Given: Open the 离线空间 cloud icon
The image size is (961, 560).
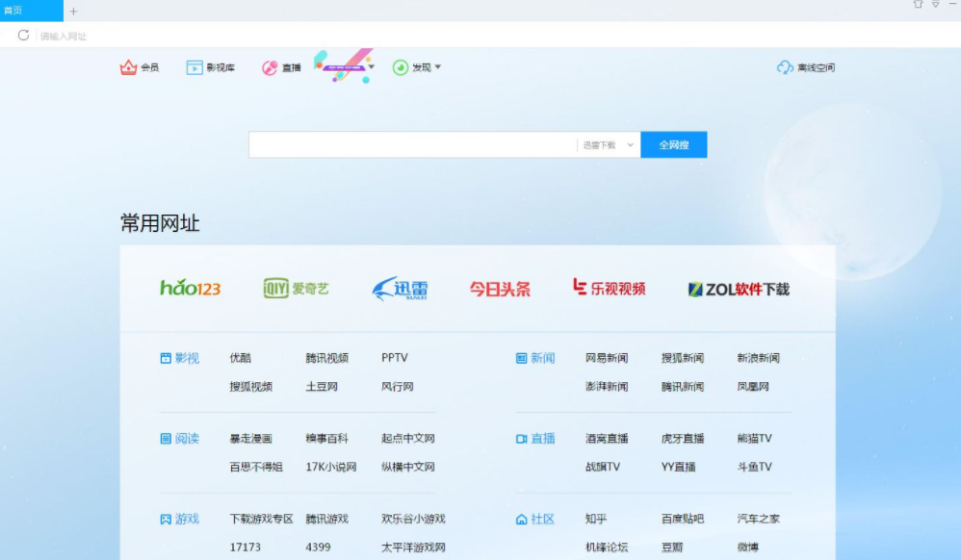Looking at the screenshot, I should [x=785, y=67].
